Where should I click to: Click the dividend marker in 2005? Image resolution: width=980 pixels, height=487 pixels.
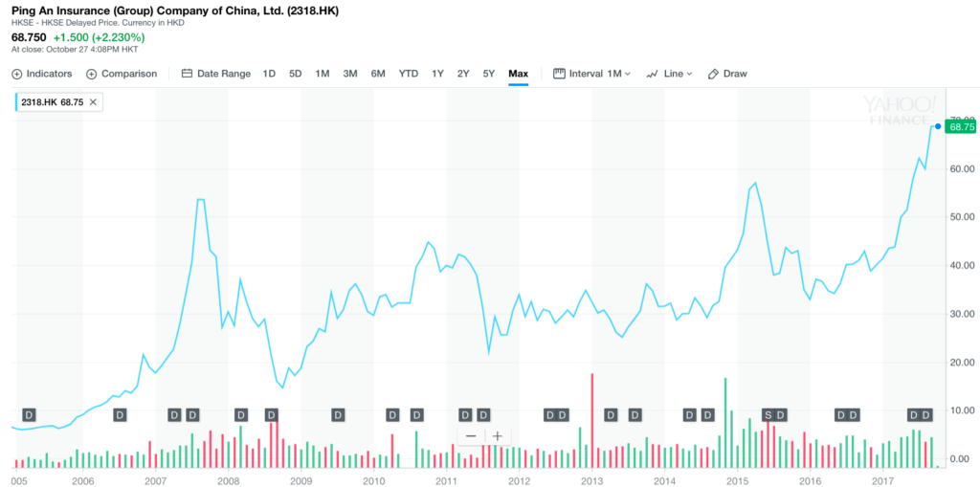[x=29, y=414]
